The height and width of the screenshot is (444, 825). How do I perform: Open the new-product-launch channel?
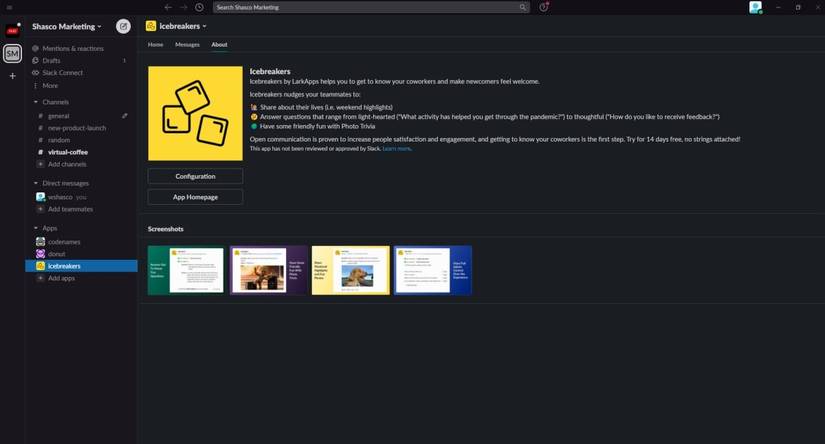coord(77,128)
